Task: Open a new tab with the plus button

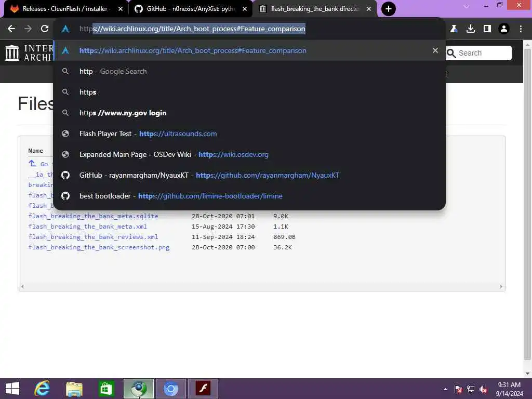Action: coord(389,9)
